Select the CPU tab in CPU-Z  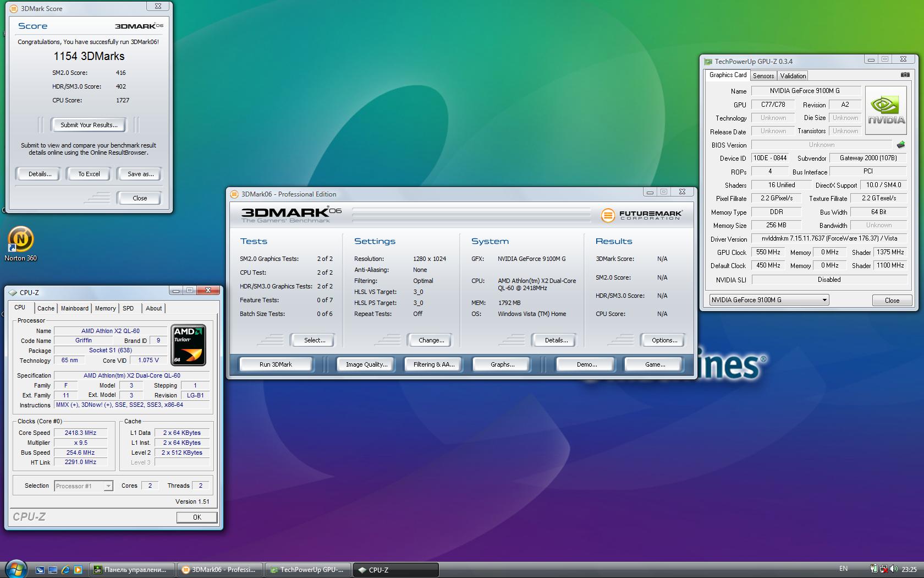click(20, 307)
